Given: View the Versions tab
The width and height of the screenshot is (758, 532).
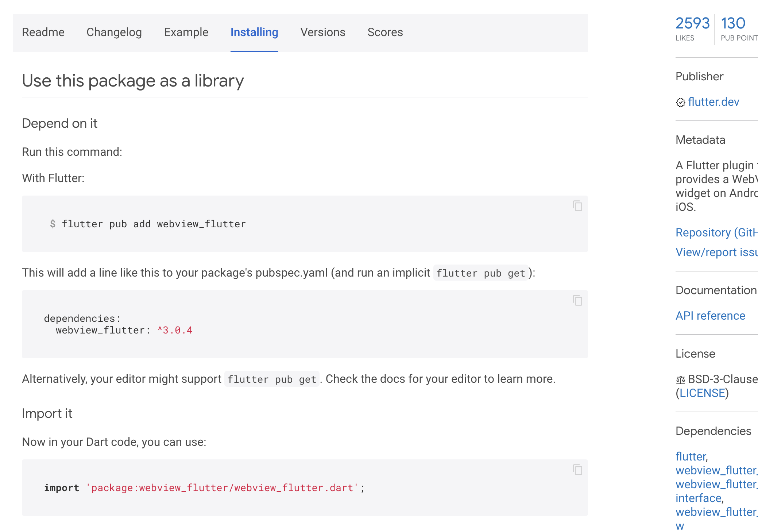Looking at the screenshot, I should (323, 32).
